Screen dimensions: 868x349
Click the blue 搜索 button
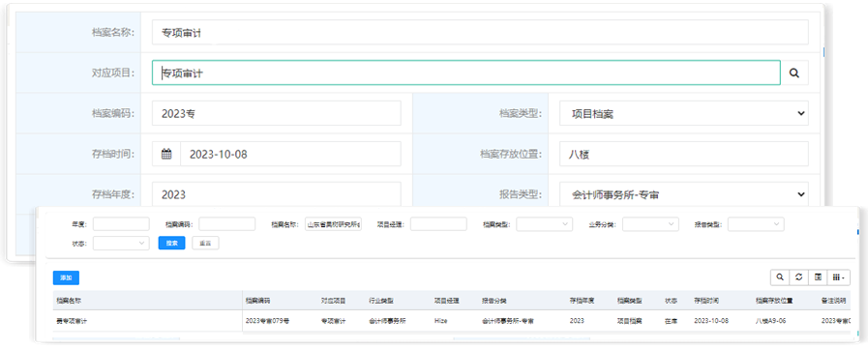tap(171, 243)
